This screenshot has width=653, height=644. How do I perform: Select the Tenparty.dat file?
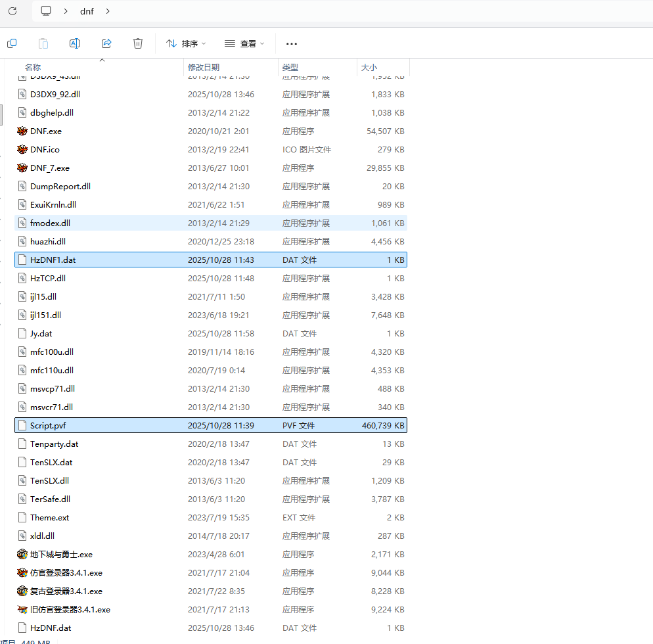pyautogui.click(x=54, y=444)
